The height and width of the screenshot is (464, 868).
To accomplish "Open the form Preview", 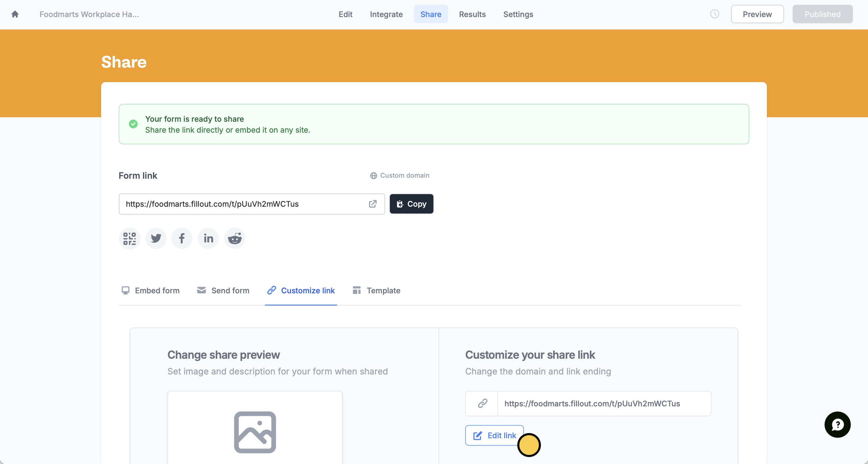I will point(757,14).
